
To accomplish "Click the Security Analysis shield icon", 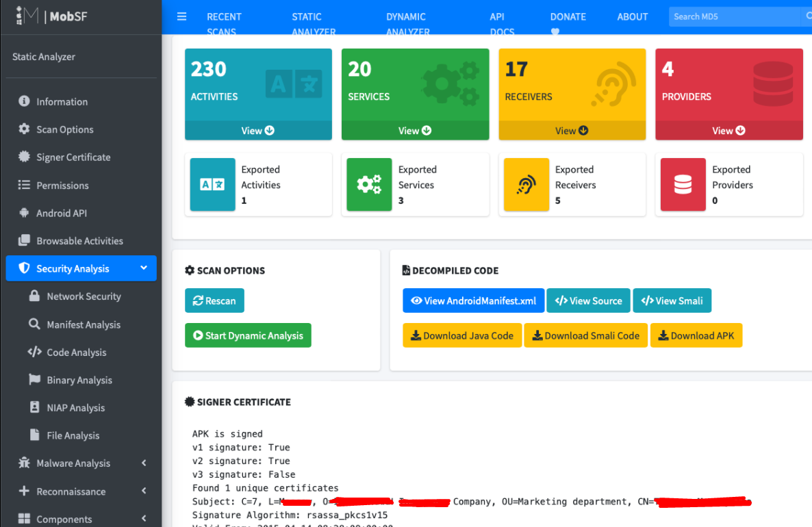I will tap(24, 268).
